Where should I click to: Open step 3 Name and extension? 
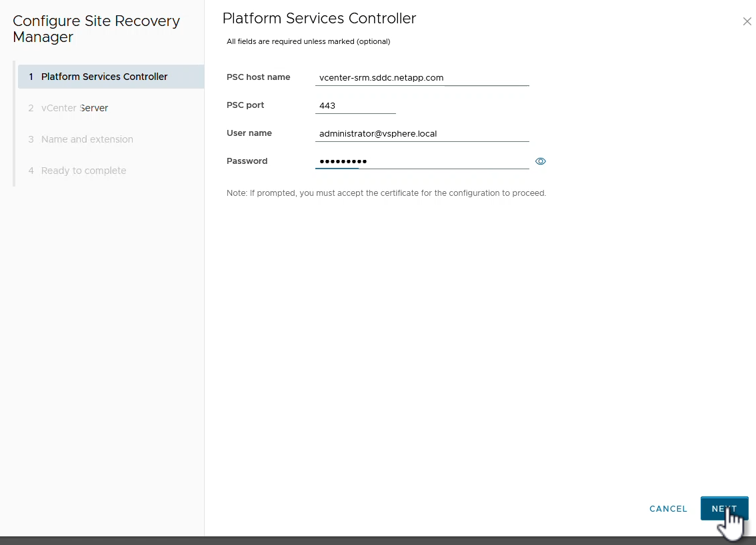pos(87,139)
